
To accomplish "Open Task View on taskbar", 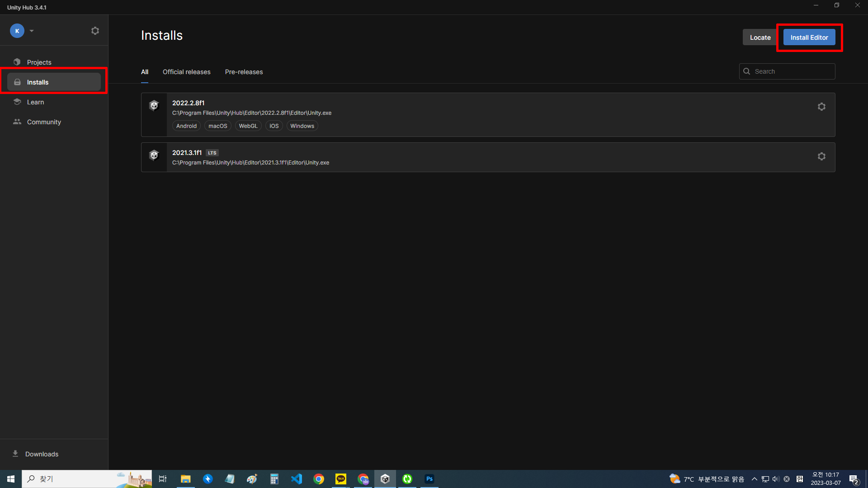I will tap(163, 479).
